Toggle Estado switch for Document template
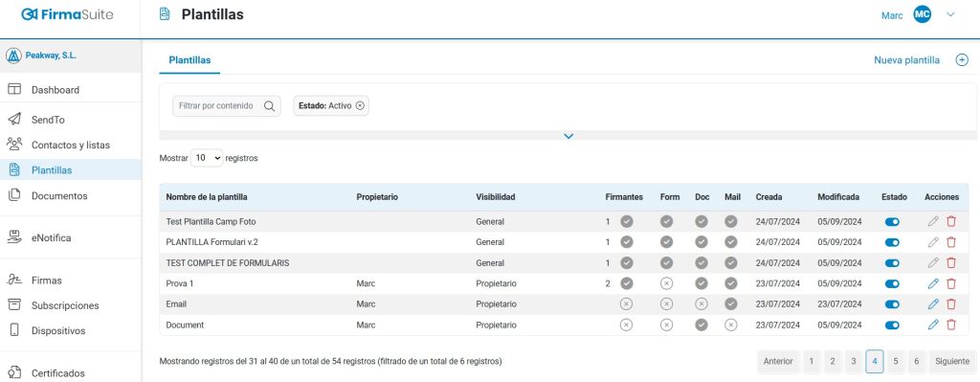Viewport: 980px width, 382px height. [893, 326]
